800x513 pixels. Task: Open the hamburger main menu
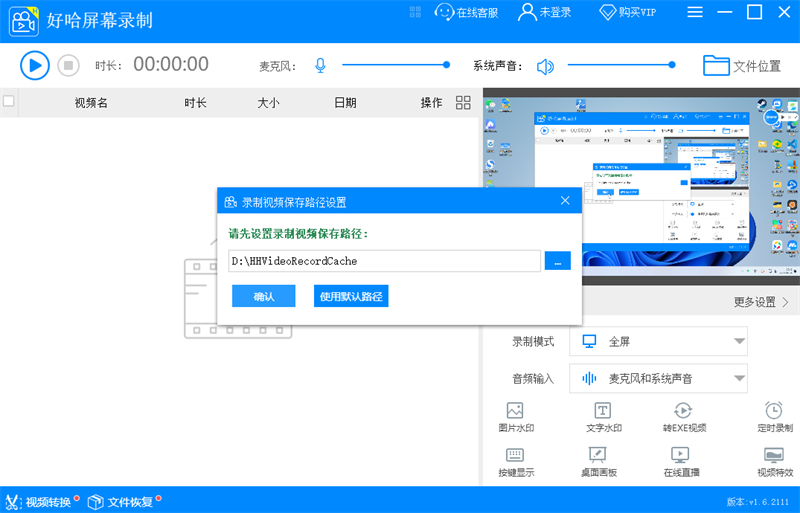click(695, 13)
